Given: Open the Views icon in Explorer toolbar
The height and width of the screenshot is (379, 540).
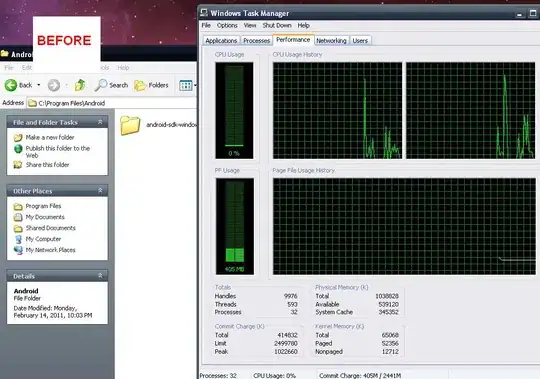Looking at the screenshot, I should 186,85.
